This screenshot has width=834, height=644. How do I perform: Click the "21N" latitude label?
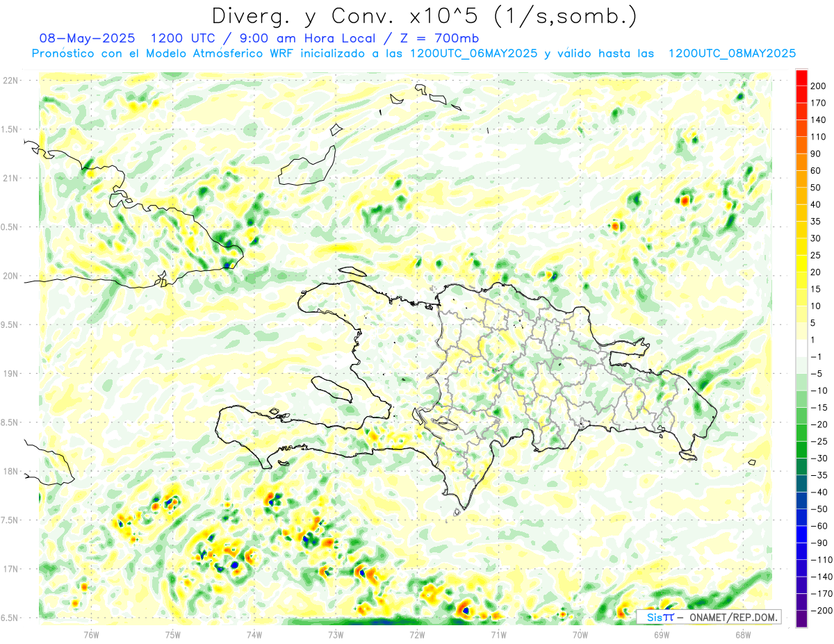pos(10,178)
